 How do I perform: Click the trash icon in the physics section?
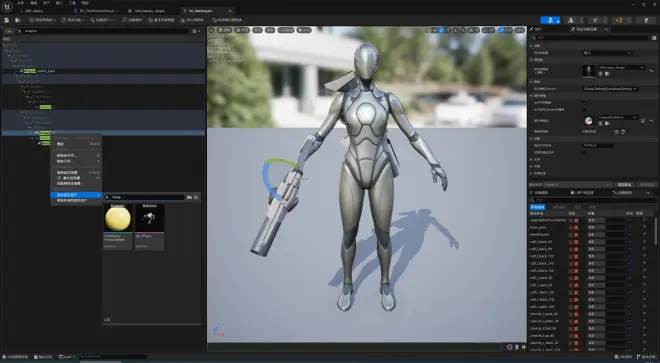point(623,132)
